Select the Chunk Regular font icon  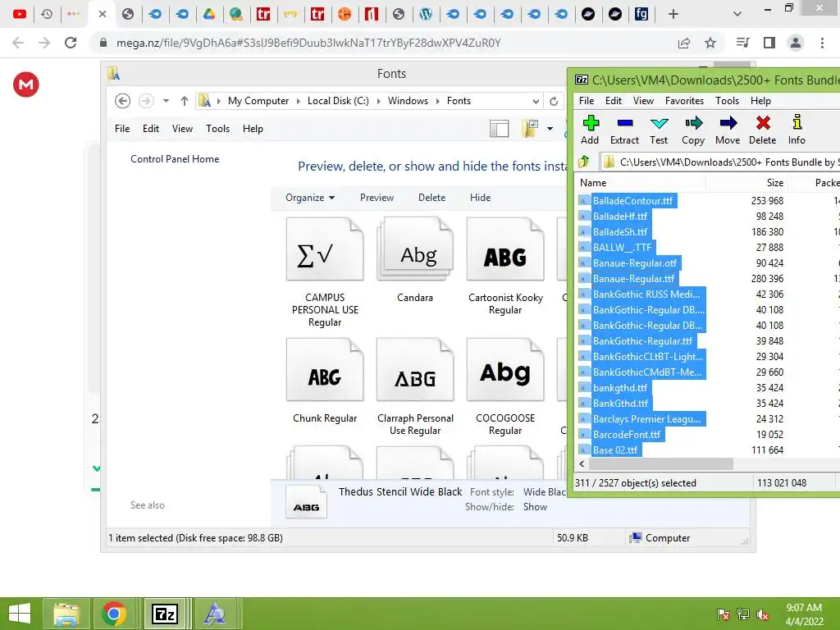click(325, 381)
